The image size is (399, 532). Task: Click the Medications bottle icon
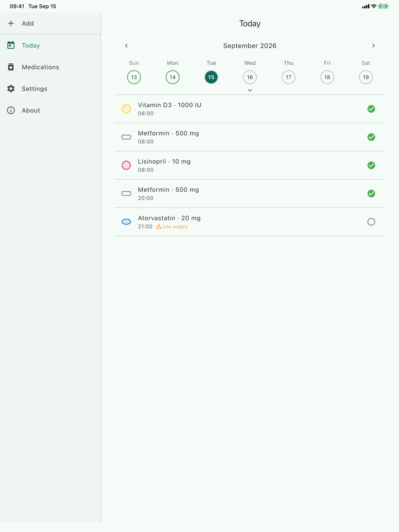(x=11, y=67)
